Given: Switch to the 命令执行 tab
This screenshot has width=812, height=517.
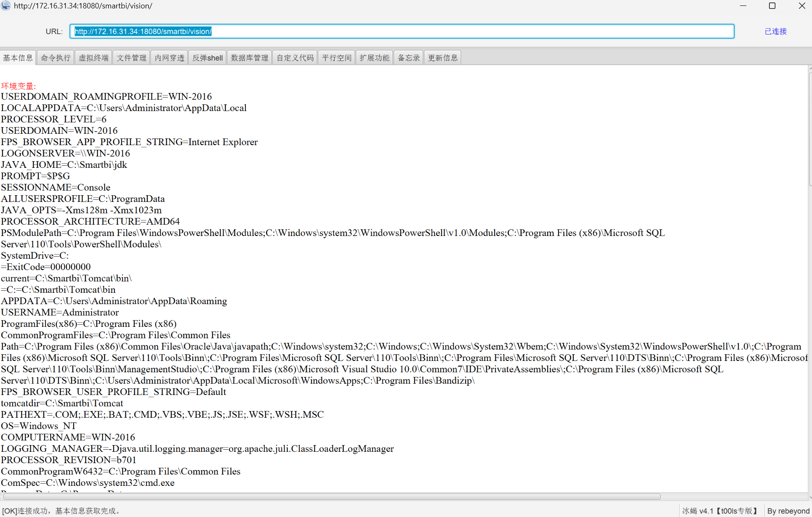Looking at the screenshot, I should [x=56, y=58].
